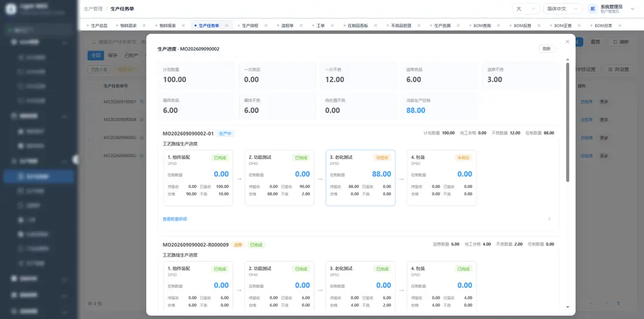Open the font size 大 dropdown
Image resolution: width=644 pixels, height=319 pixels.
526,9
